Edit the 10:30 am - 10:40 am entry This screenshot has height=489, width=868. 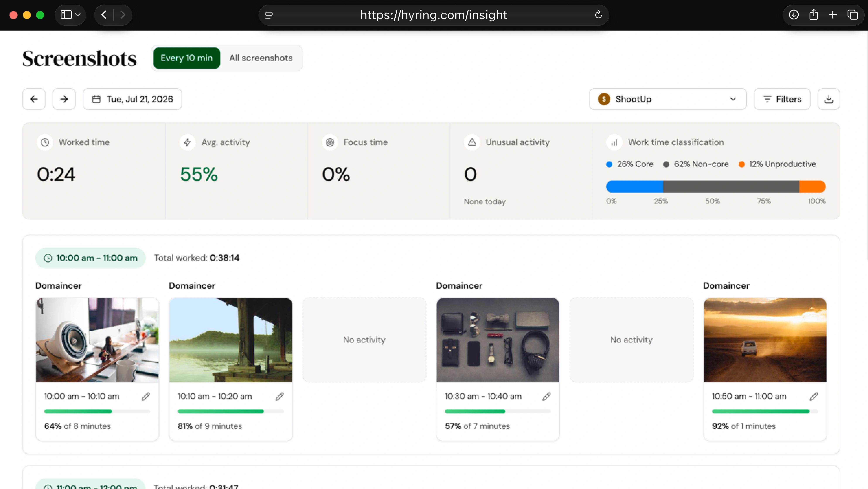[x=546, y=396]
